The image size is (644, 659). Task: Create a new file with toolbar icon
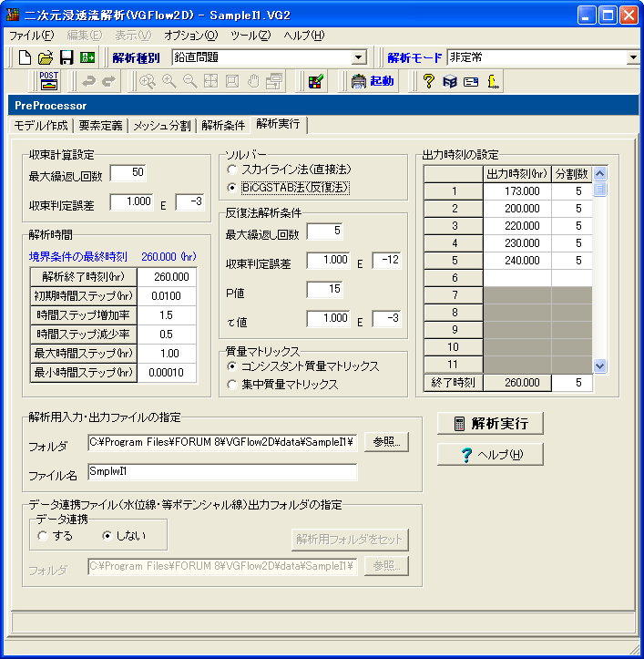click(25, 57)
